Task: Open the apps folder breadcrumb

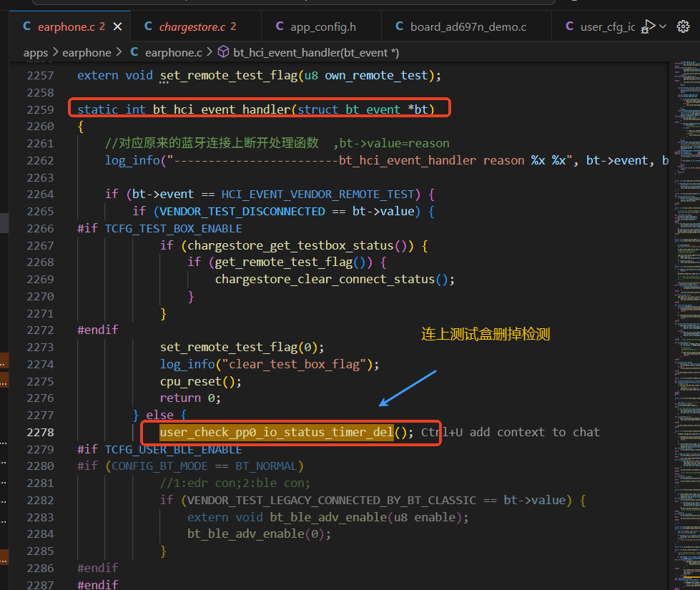Action: click(36, 53)
